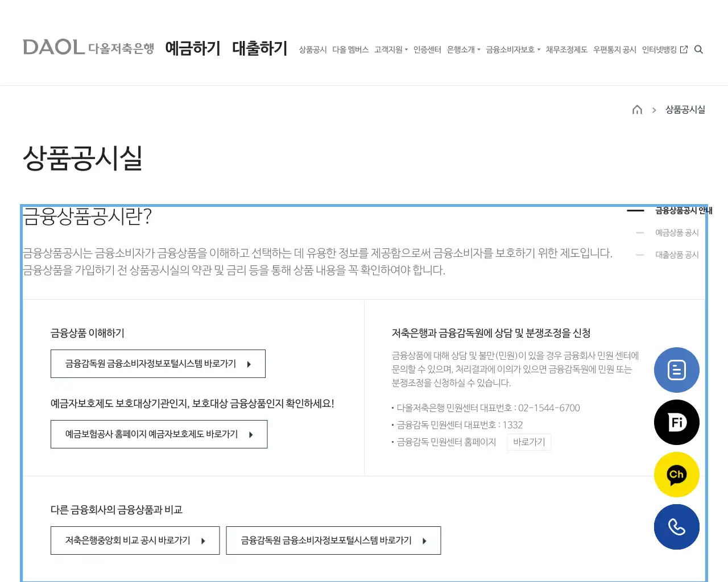Screen dimensions: 728x582
Task: Click the DAOL 다올저축은행 logo
Action: (x=88, y=48)
